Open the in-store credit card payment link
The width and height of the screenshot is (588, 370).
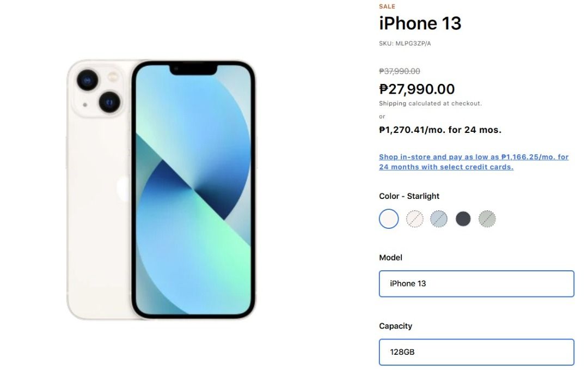473,162
